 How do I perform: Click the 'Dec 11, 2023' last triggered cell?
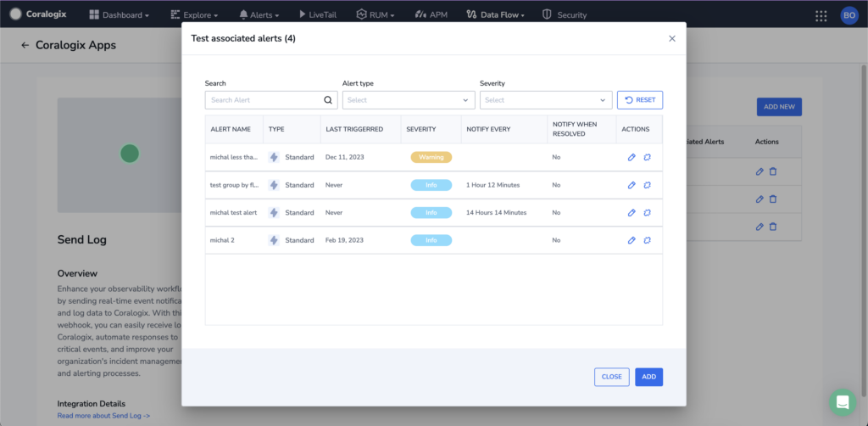[x=344, y=157]
